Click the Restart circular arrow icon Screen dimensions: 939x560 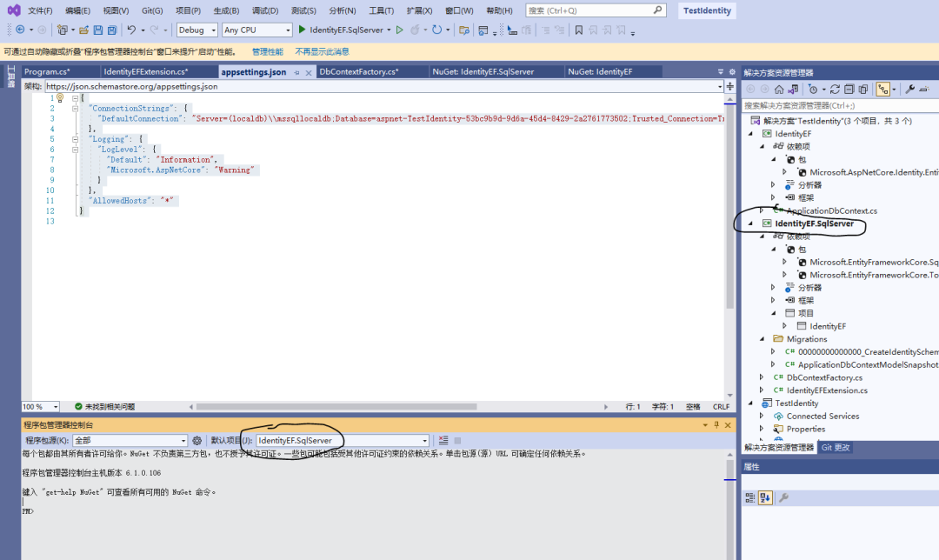437,30
